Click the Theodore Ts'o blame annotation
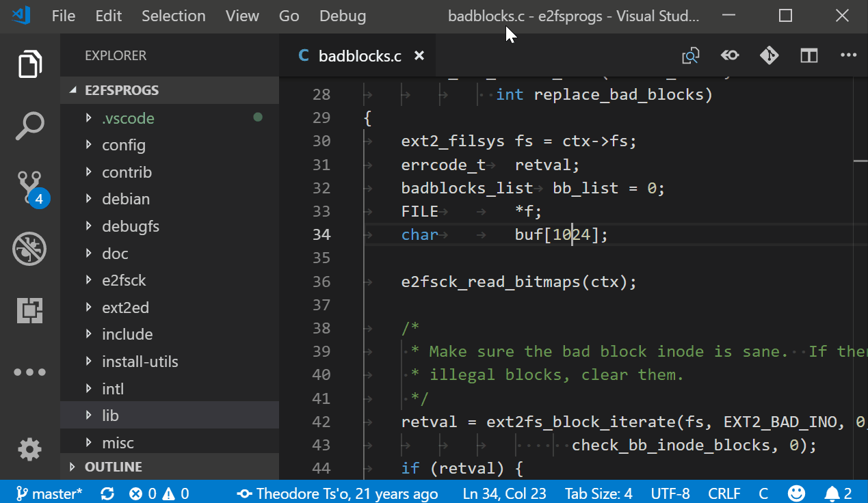Image resolution: width=868 pixels, height=503 pixels. pos(337,493)
